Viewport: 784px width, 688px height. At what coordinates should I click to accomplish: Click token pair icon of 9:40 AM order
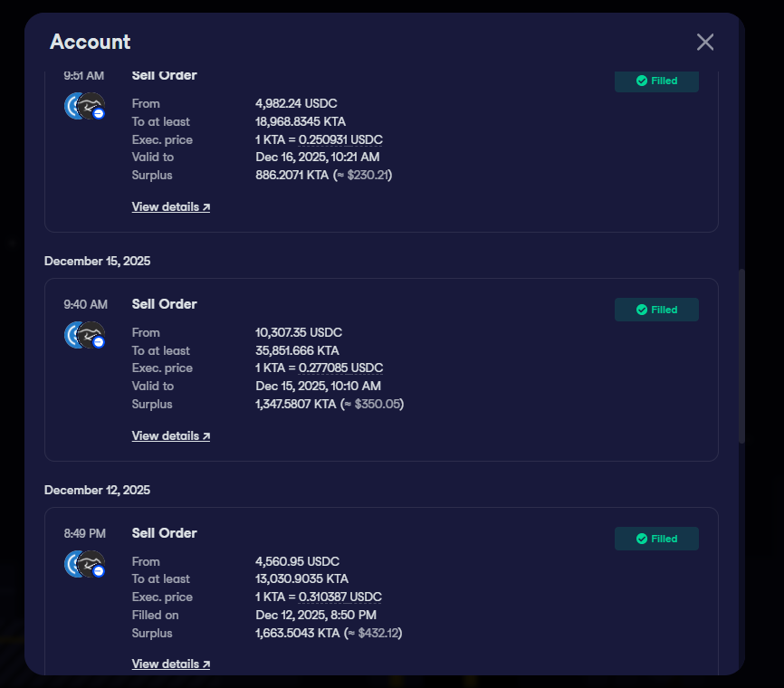click(x=84, y=335)
